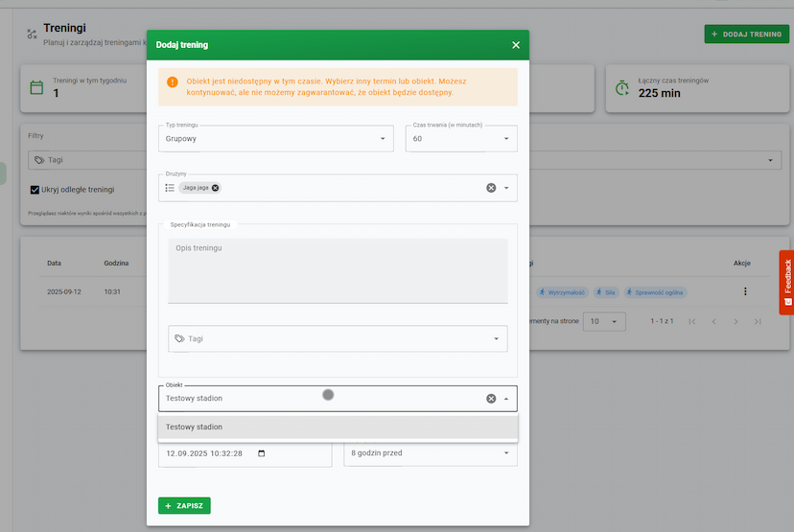794x532 pixels.
Task: Remove the Jaga jaga team chip
Action: tap(216, 188)
